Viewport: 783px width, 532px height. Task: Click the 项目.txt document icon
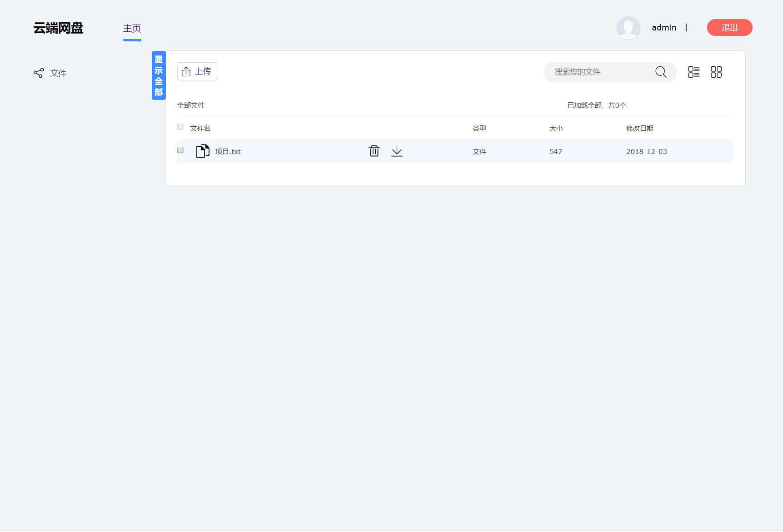point(203,151)
